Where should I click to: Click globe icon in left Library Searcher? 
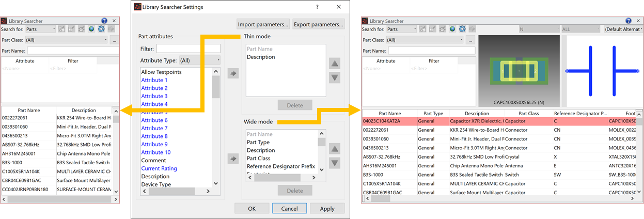click(x=91, y=29)
